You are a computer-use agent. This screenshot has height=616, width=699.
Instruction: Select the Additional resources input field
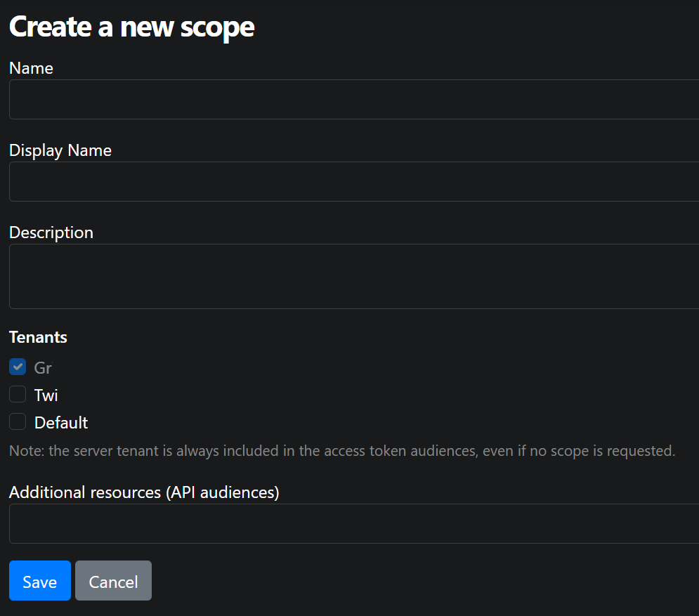(x=354, y=524)
